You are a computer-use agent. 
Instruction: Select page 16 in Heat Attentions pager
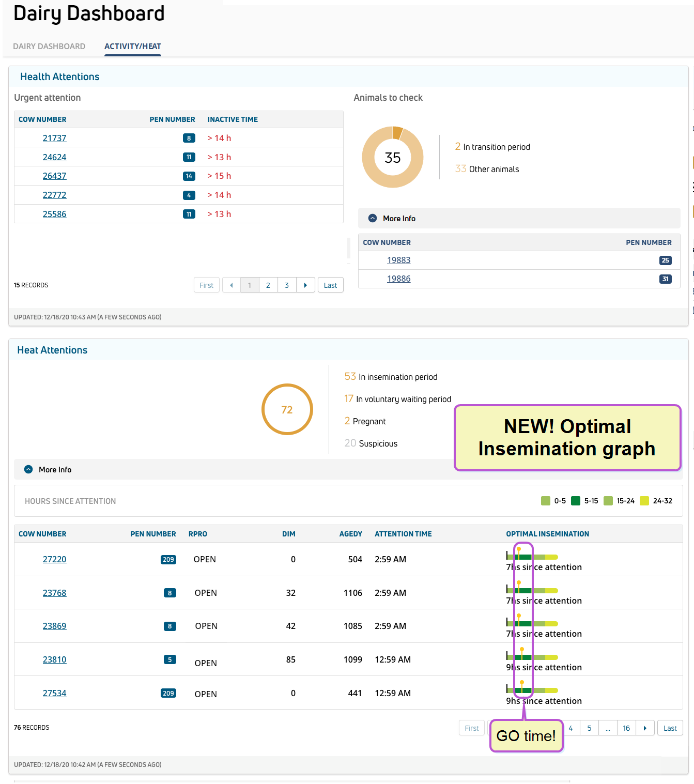pos(627,728)
